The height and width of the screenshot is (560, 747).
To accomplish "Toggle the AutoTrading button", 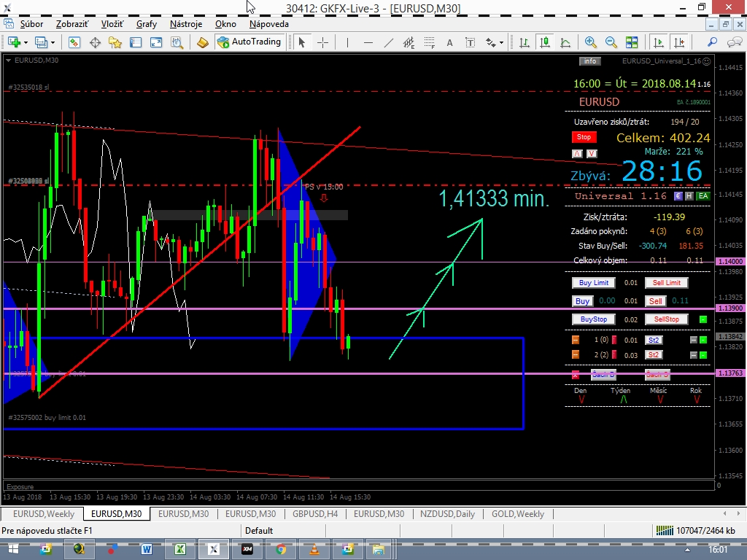I will point(250,42).
